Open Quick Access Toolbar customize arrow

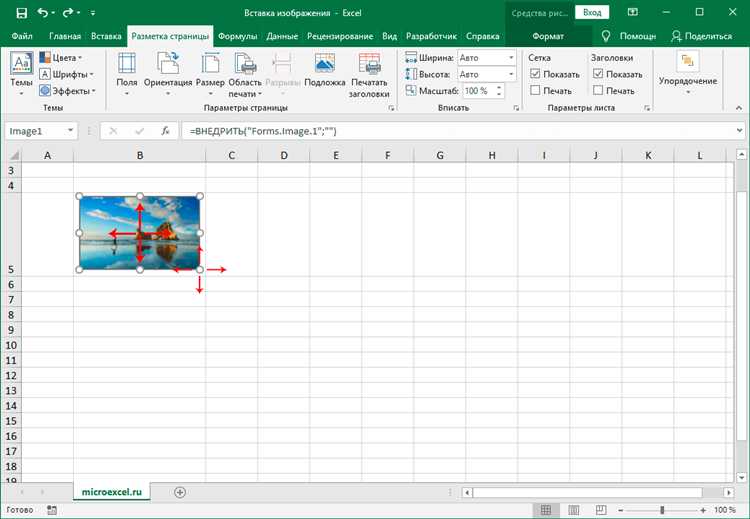[x=92, y=13]
